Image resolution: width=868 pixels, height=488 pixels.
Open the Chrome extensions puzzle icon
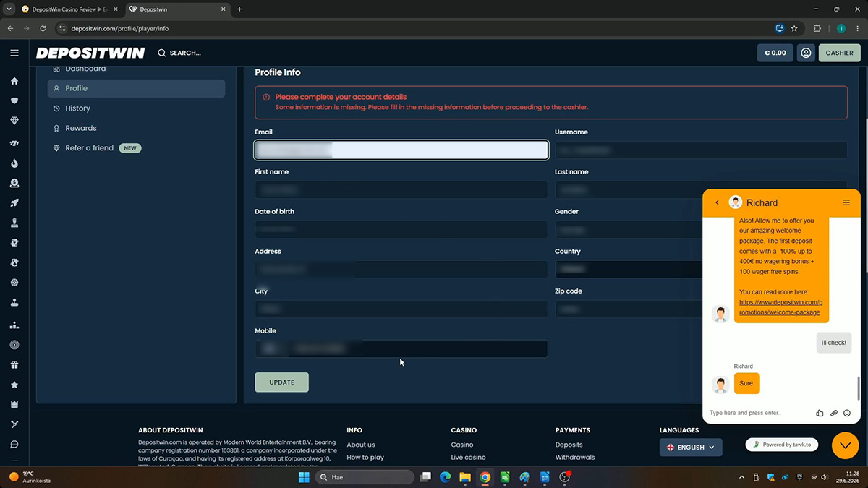click(817, 29)
